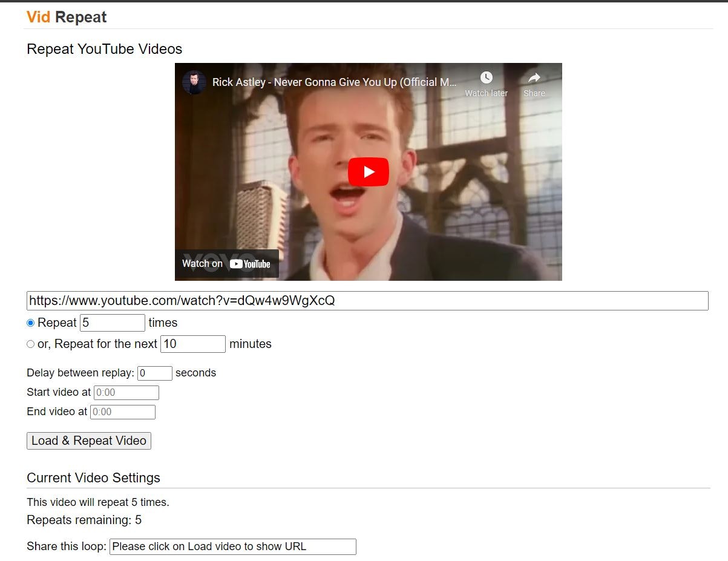Image resolution: width=728 pixels, height=561 pixels.
Task: Open the video title link
Action: point(334,82)
